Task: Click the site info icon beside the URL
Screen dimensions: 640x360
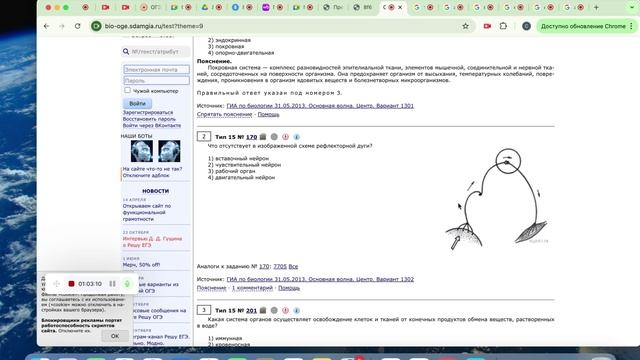Action: tap(96, 26)
